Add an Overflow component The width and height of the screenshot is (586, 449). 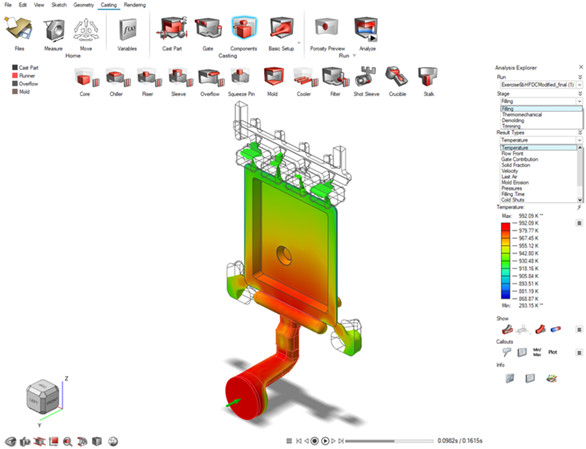[x=211, y=77]
